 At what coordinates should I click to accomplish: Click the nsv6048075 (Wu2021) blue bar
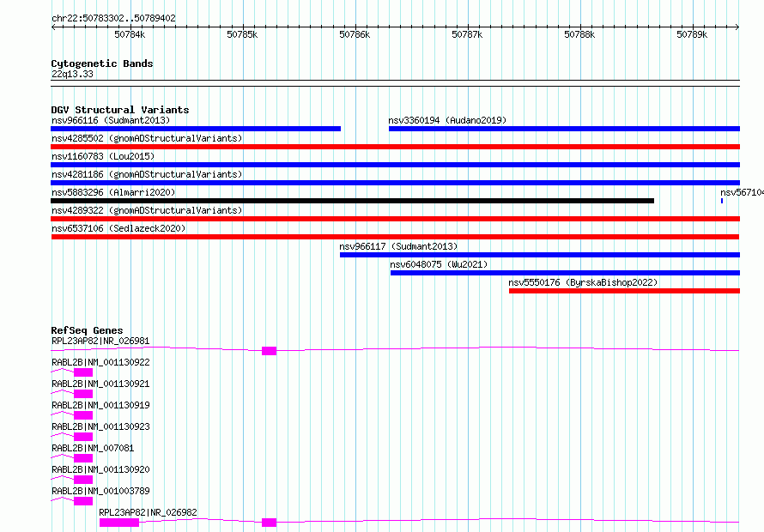[x=565, y=273]
